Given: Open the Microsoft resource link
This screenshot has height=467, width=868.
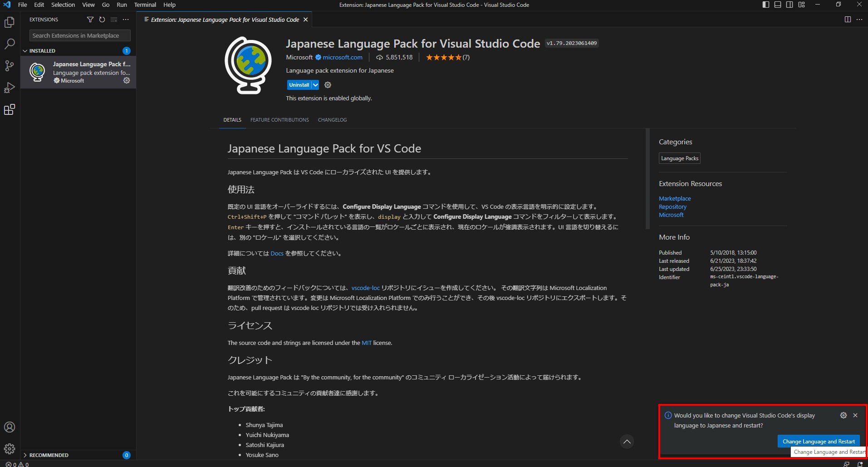Looking at the screenshot, I should click(671, 215).
